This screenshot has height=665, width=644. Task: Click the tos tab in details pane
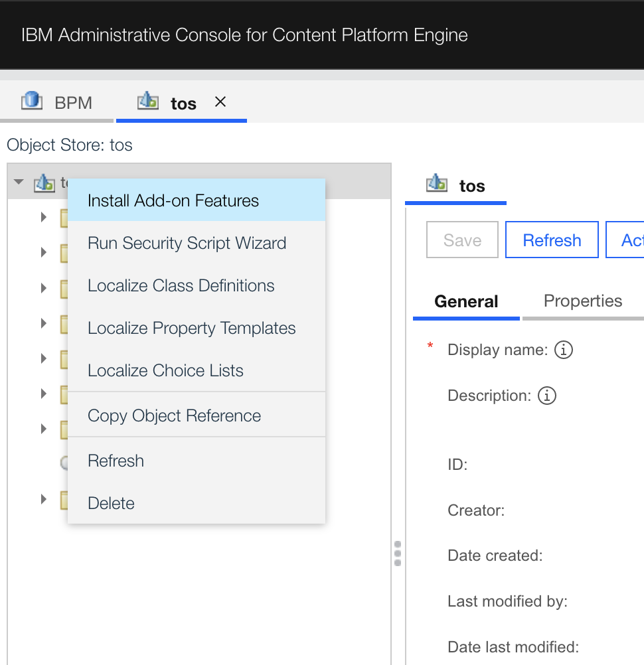pos(455,186)
